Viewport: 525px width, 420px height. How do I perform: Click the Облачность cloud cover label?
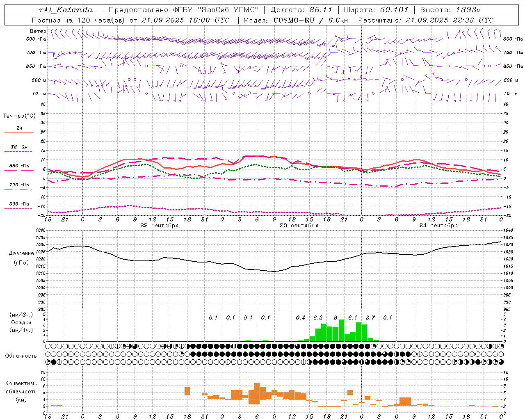(x=21, y=356)
